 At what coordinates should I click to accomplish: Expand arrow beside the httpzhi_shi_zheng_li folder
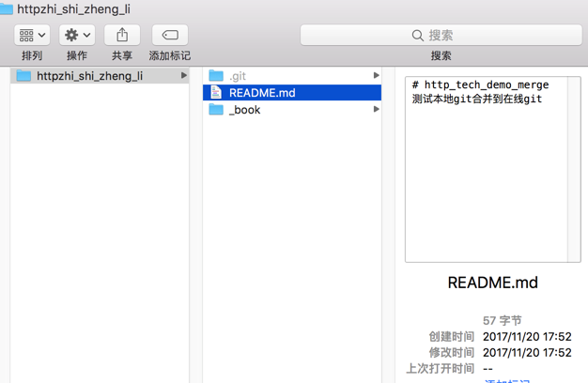click(183, 76)
